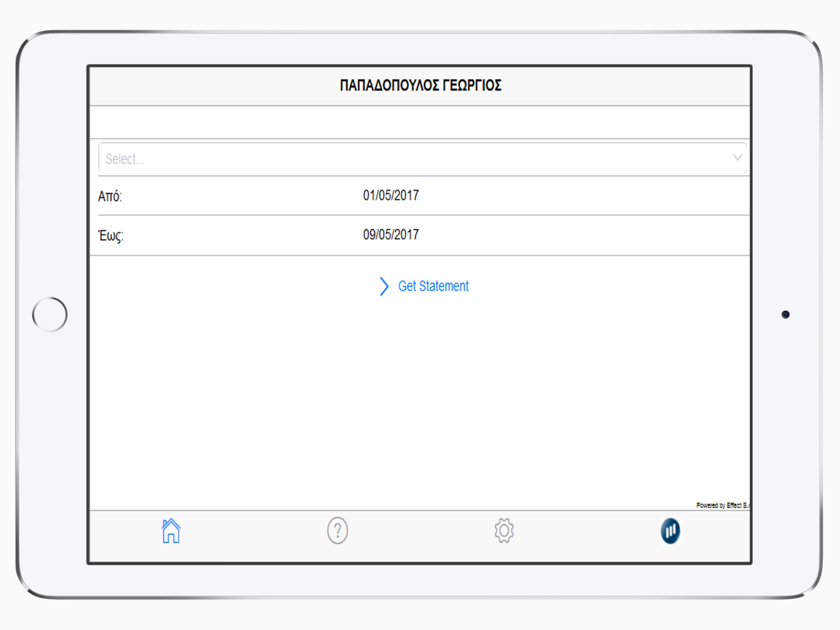Change the Από date 01/05/2017
Screen dimensions: 840x630
pyautogui.click(x=391, y=195)
